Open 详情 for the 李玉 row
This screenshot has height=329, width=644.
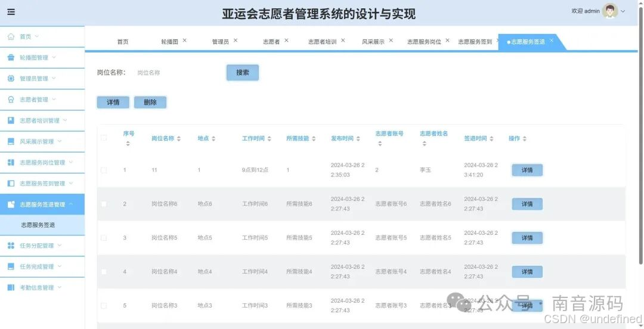pyautogui.click(x=527, y=170)
